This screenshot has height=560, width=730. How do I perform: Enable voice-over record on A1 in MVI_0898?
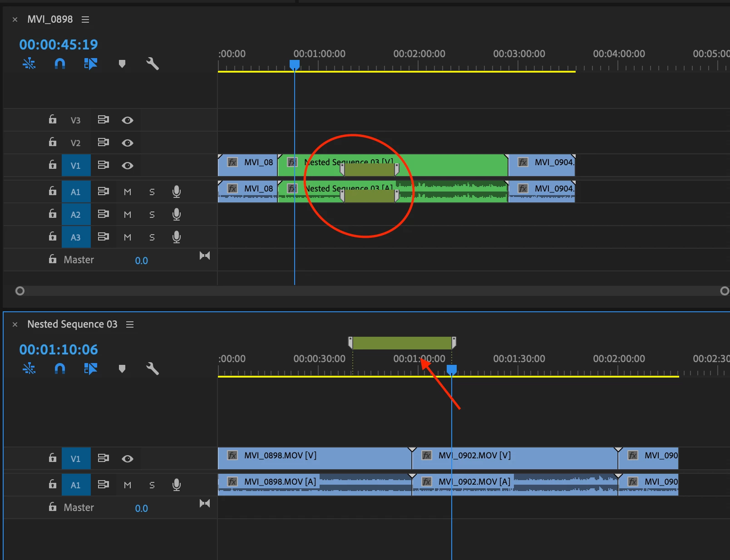coord(177,192)
